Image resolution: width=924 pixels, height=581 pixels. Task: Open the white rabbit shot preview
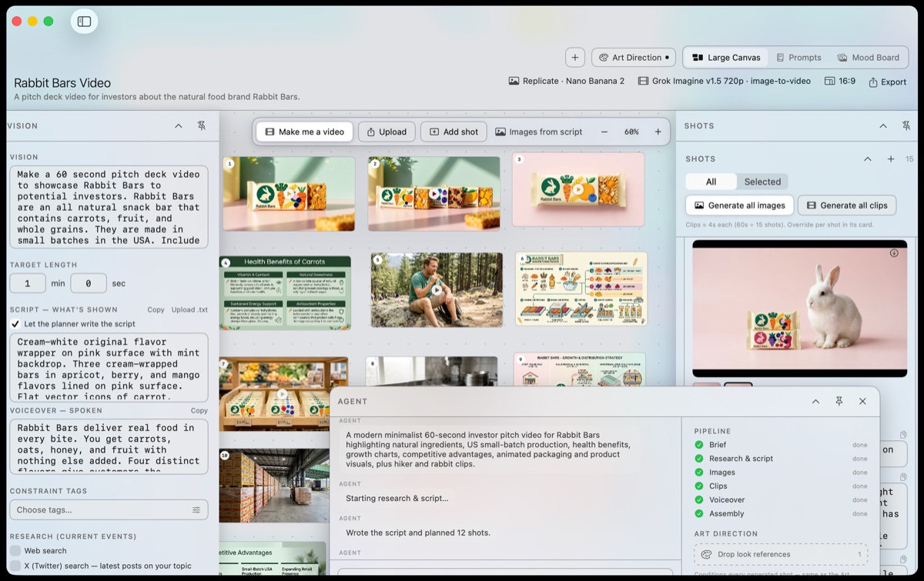pyautogui.click(x=799, y=308)
